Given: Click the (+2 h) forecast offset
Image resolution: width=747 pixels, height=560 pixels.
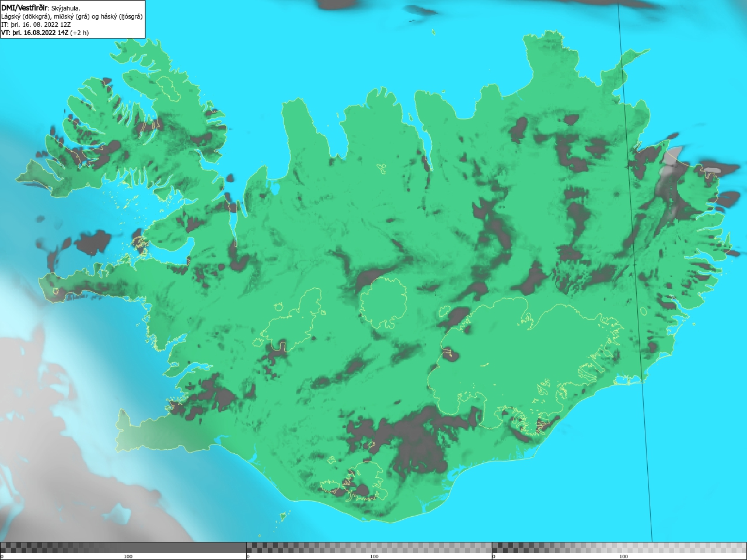Looking at the screenshot, I should point(79,33).
